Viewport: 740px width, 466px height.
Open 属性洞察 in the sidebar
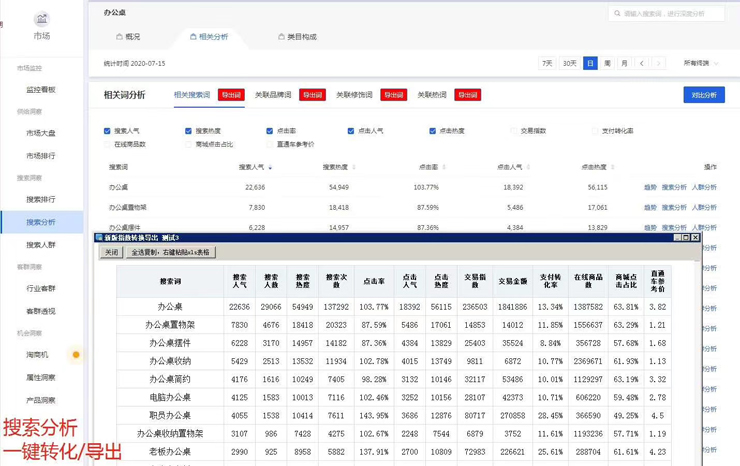pyautogui.click(x=41, y=377)
